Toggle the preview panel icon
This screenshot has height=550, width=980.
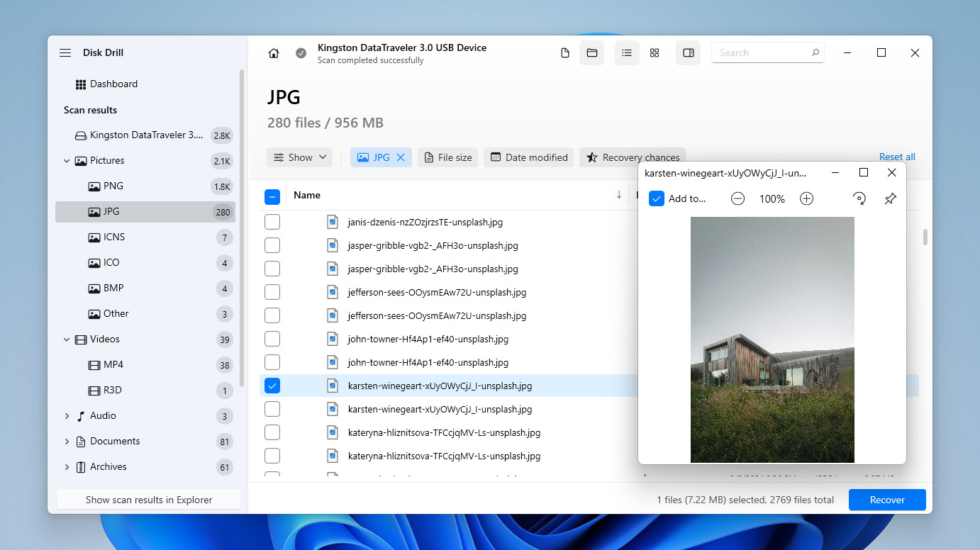688,53
